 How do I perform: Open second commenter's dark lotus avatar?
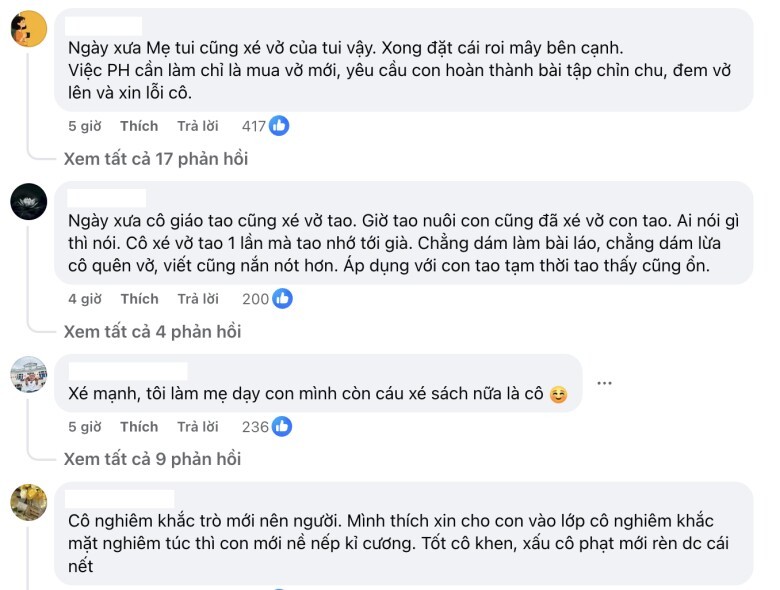[29, 202]
